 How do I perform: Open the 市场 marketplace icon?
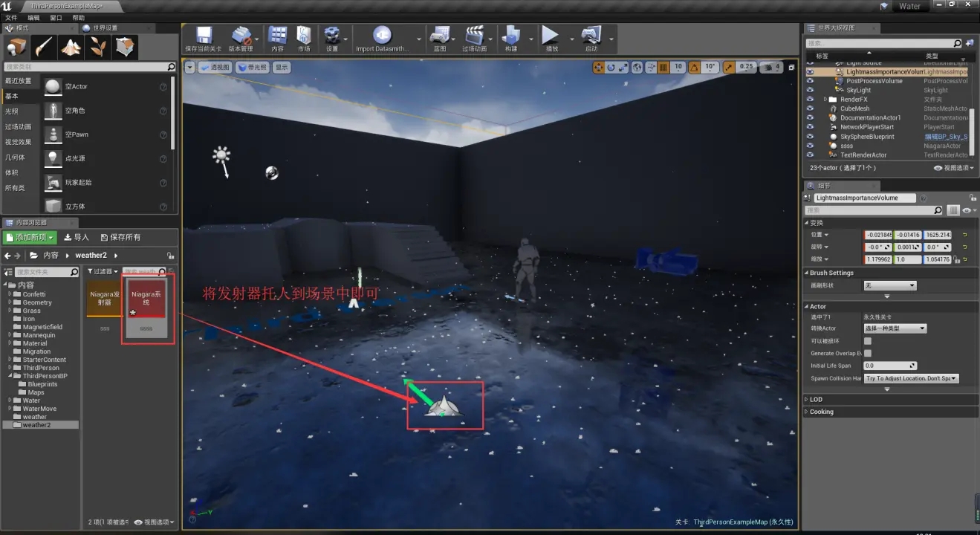click(304, 39)
